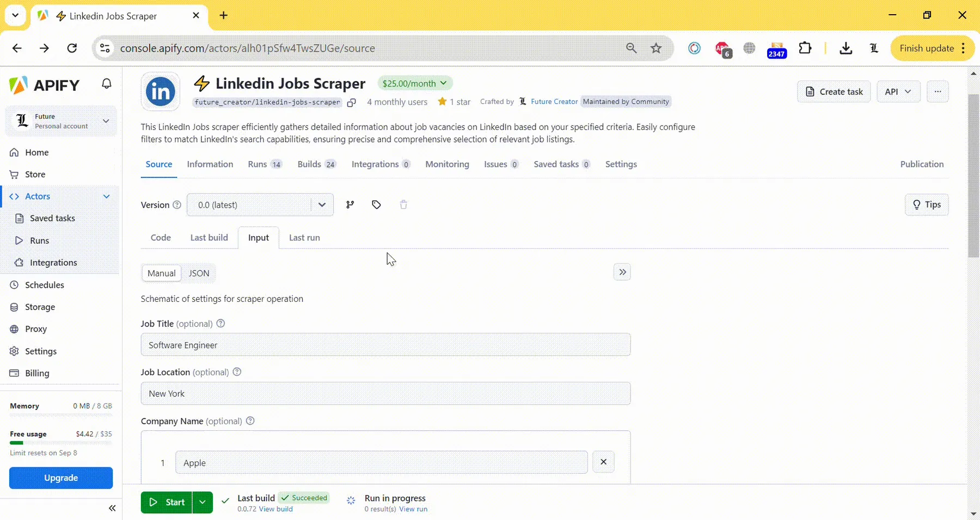Remove the Apple company entry

coord(603,462)
